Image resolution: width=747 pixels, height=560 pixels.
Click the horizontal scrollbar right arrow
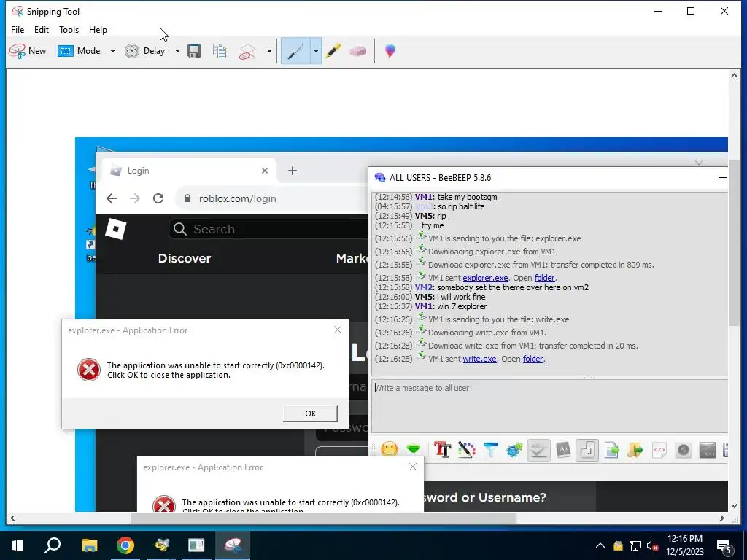pos(721,518)
